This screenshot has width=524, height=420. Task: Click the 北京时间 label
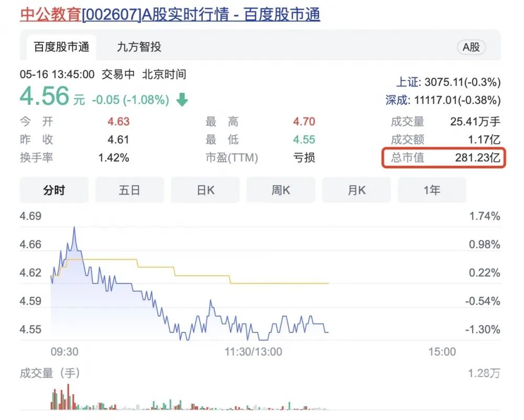click(164, 74)
